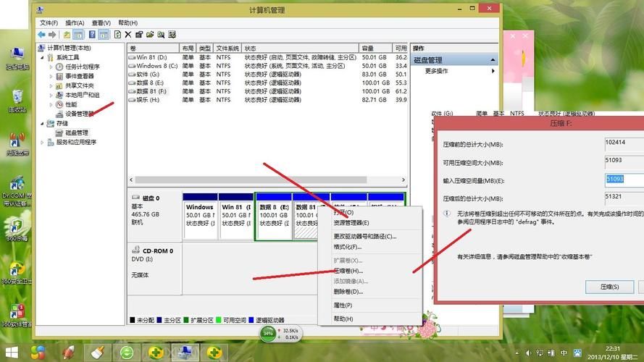Open the four-color balls taskbar icon
The height and width of the screenshot is (362, 644).
click(38, 352)
